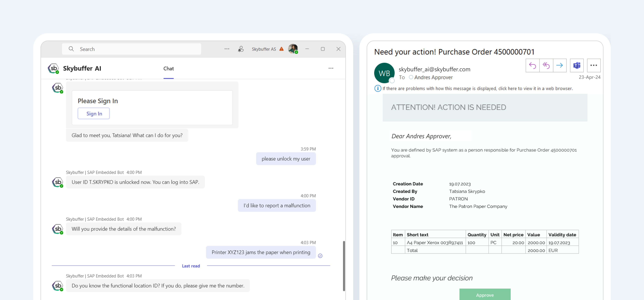Screen dimensions: 644x300
Task: Open the user profile avatar picture
Action: point(293,49)
